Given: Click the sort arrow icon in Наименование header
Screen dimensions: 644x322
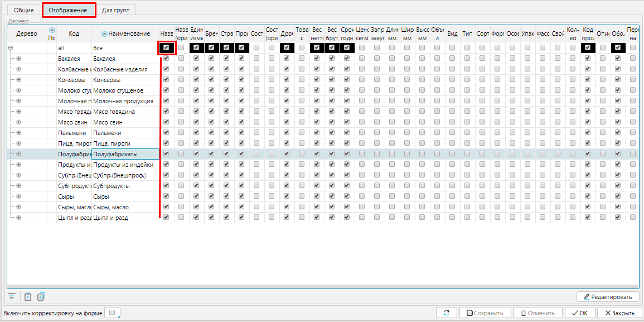Looking at the screenshot, I should coord(104,34).
